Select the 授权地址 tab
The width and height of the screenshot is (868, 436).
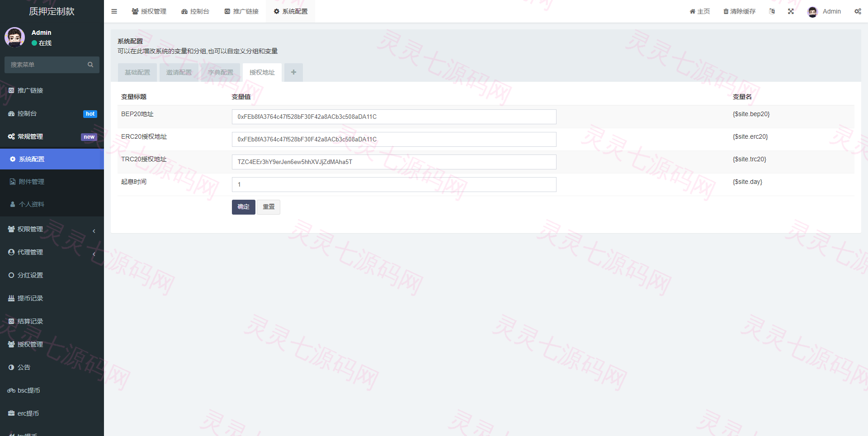(x=262, y=72)
